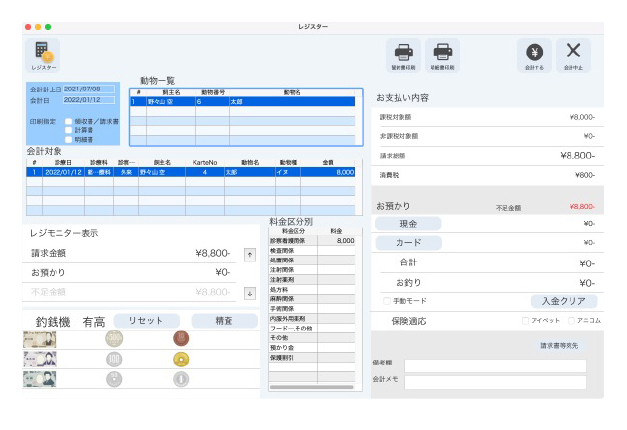This screenshot has height=430, width=627.
Task: Click the 動物番号 column header
Action: coord(212,92)
